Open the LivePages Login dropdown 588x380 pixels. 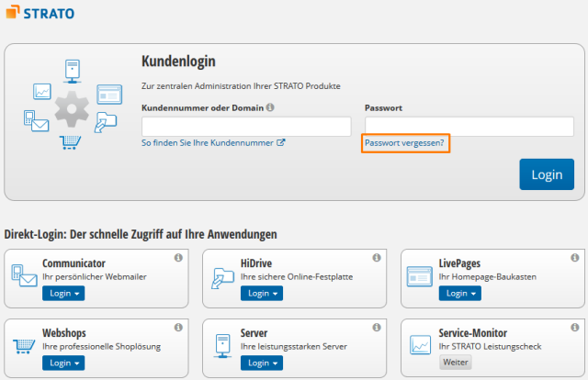[x=460, y=293]
